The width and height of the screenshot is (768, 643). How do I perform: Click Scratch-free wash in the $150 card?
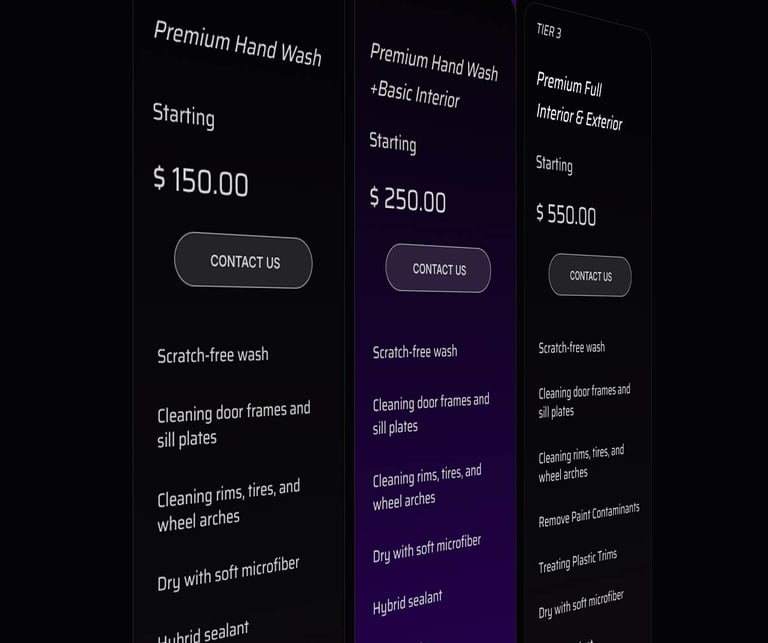pos(213,355)
